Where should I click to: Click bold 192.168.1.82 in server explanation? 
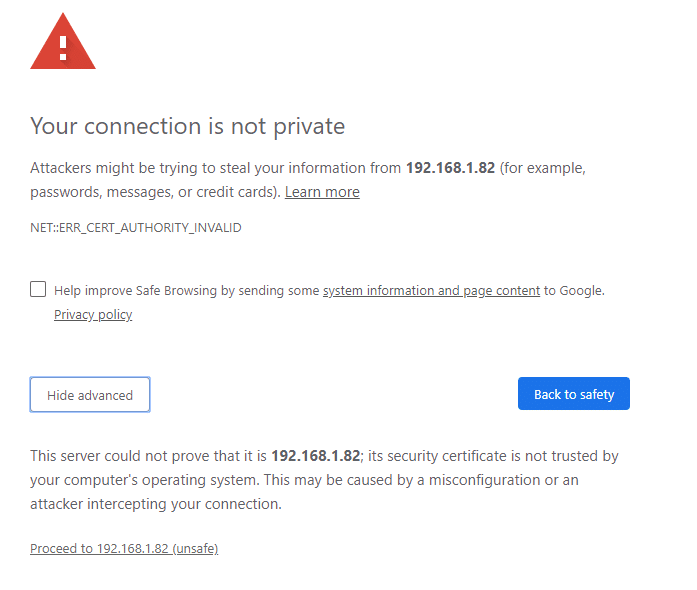(x=316, y=456)
